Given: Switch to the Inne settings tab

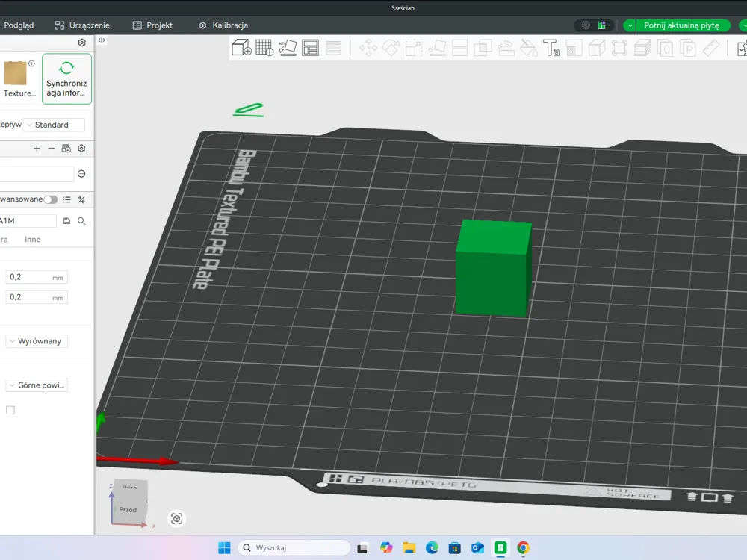Looking at the screenshot, I should 32,240.
